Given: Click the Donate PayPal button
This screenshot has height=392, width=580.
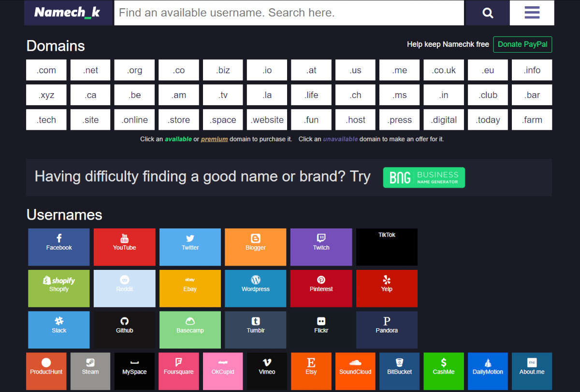Looking at the screenshot, I should tap(522, 44).
